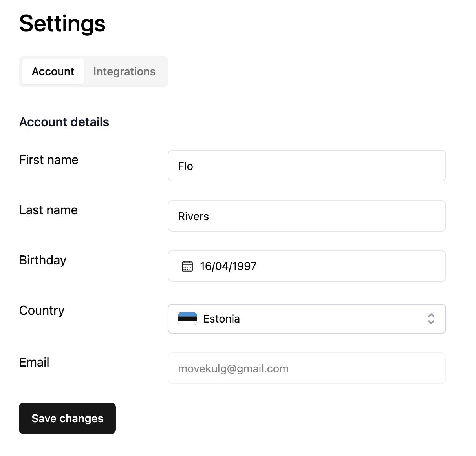
Task: Focus the First name field containing Flo
Action: (306, 166)
